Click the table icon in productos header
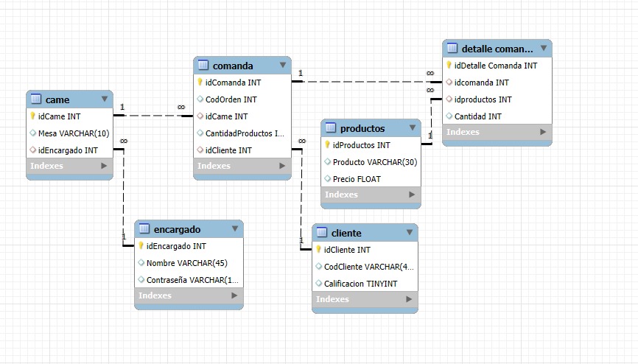Viewport: 638px width, 364px height. coord(331,128)
